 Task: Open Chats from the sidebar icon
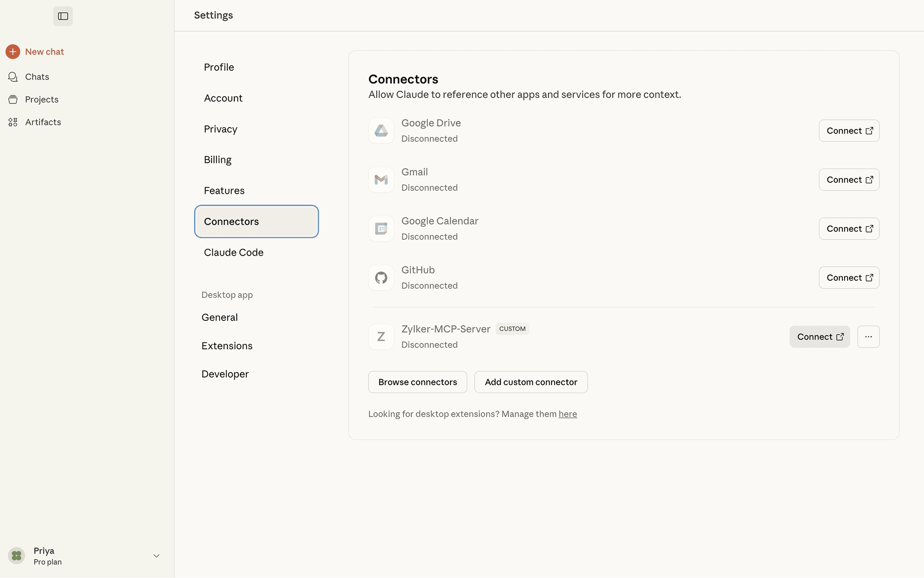click(x=13, y=76)
